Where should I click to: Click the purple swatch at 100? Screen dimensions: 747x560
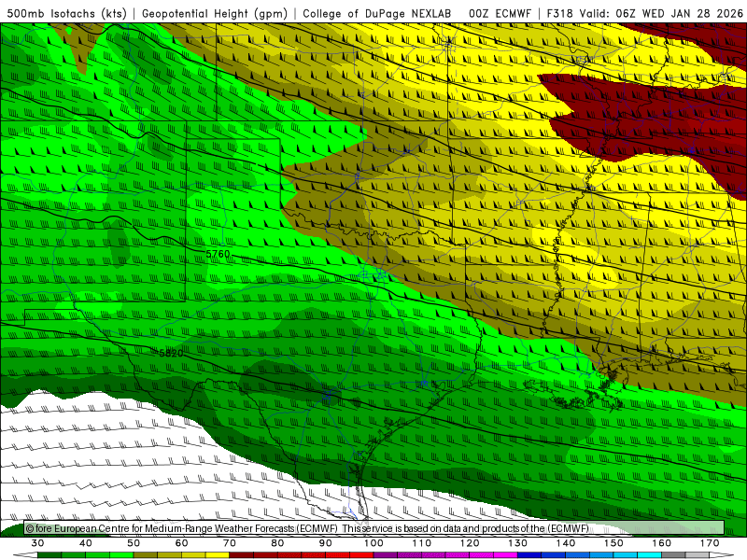[386, 555]
